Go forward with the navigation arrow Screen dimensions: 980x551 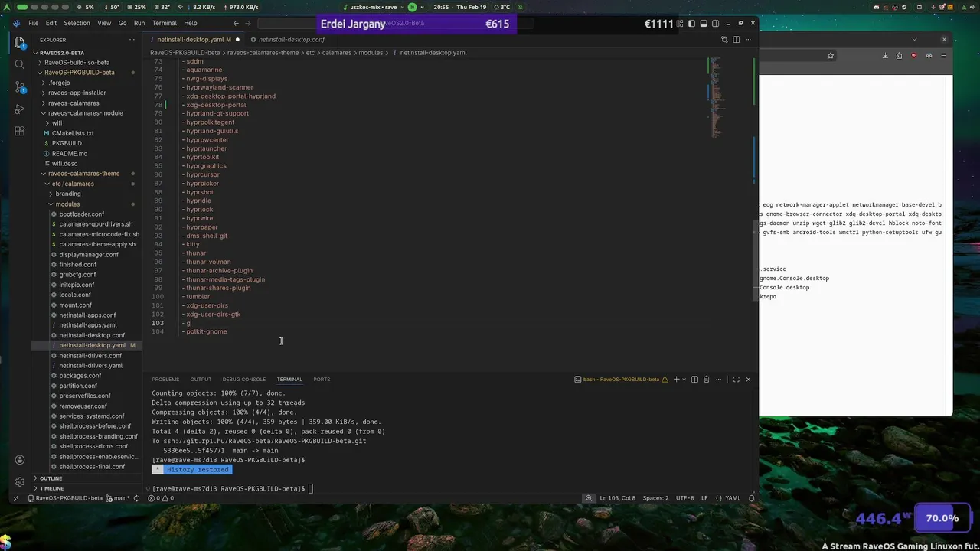[x=247, y=23]
